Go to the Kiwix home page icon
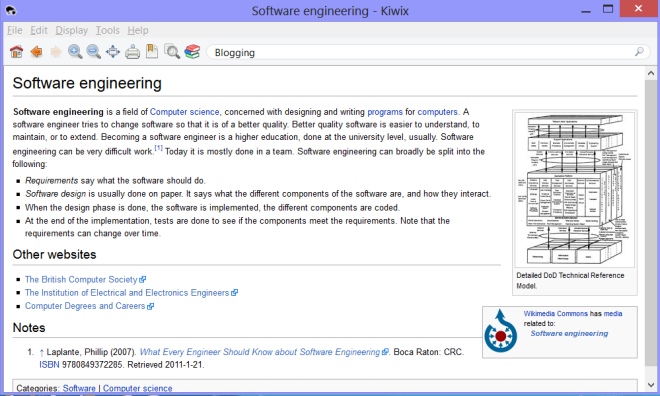660x396 pixels. tap(16, 52)
